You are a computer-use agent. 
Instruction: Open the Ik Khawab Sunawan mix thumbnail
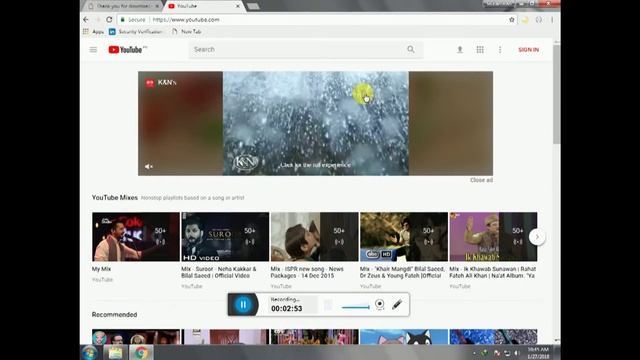(x=493, y=237)
